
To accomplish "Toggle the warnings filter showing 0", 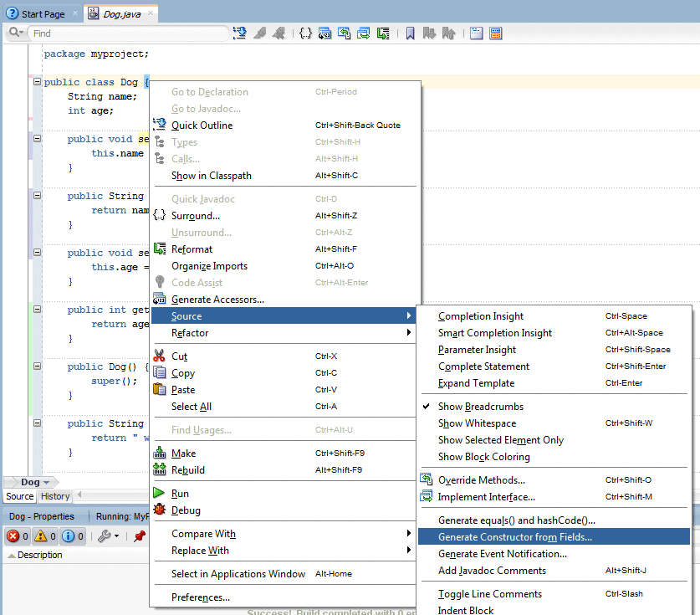I will (x=45, y=536).
